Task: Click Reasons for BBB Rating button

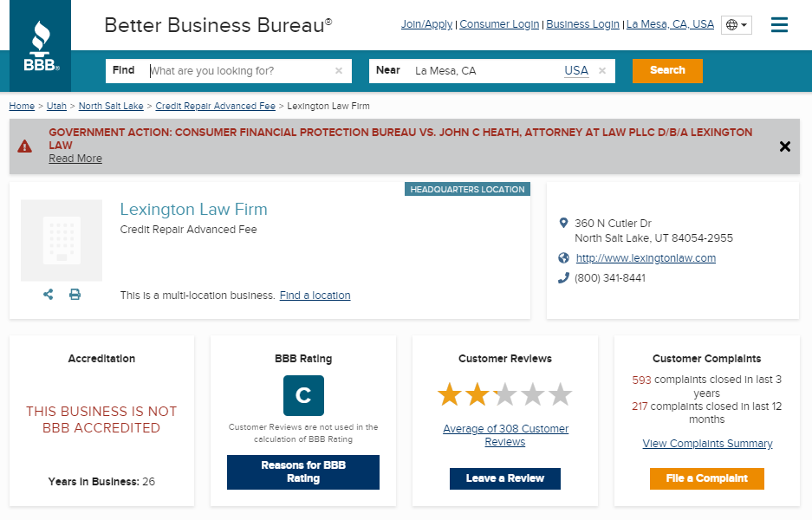Action: pos(303,472)
